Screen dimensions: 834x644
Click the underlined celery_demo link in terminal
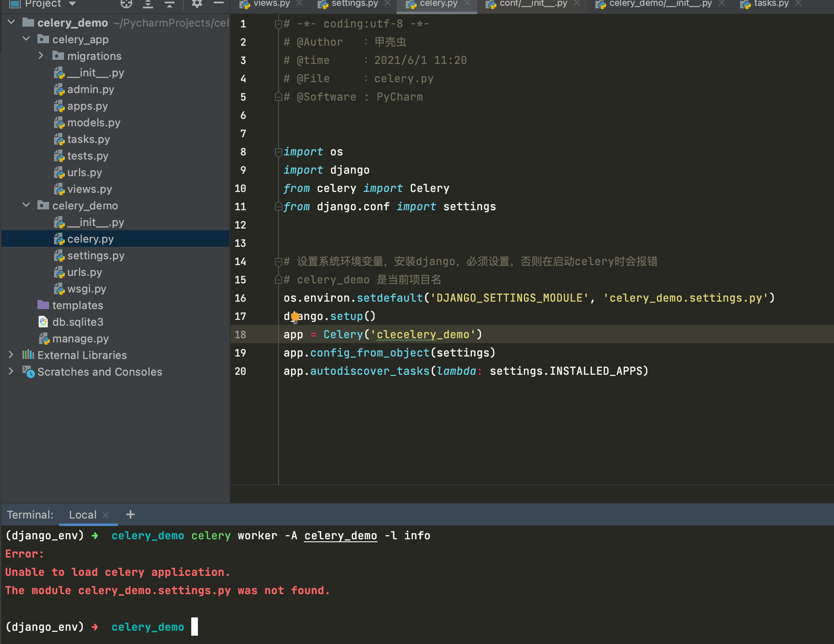pyautogui.click(x=341, y=536)
